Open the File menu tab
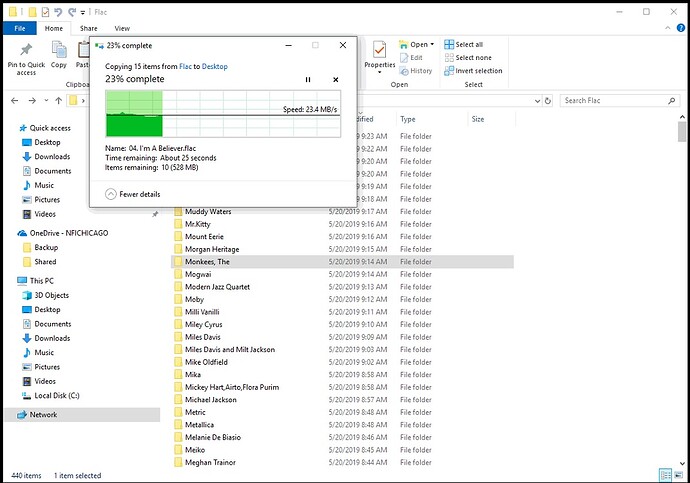This screenshot has width=690, height=483. point(20,29)
